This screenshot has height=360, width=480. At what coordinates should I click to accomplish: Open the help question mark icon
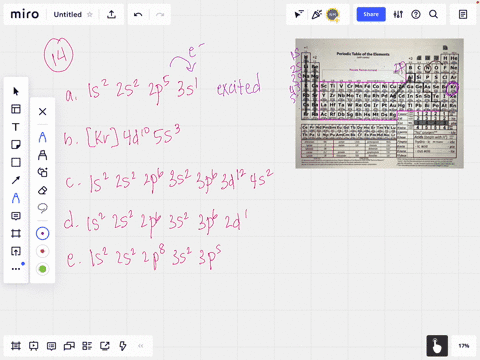416,14
